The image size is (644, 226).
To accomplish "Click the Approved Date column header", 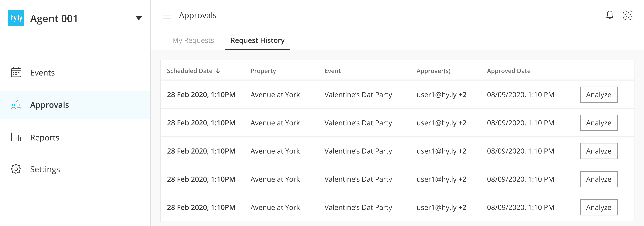I will [508, 71].
